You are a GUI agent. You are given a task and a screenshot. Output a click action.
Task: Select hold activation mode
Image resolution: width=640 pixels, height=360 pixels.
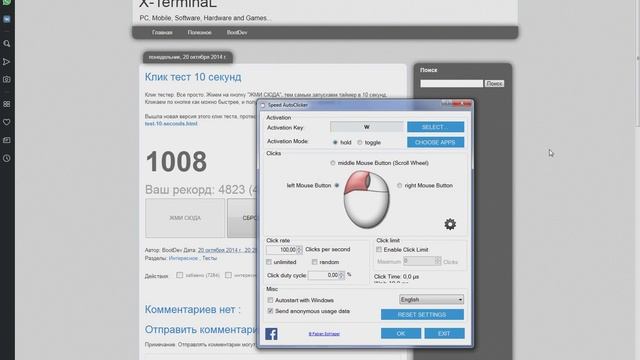(335, 142)
